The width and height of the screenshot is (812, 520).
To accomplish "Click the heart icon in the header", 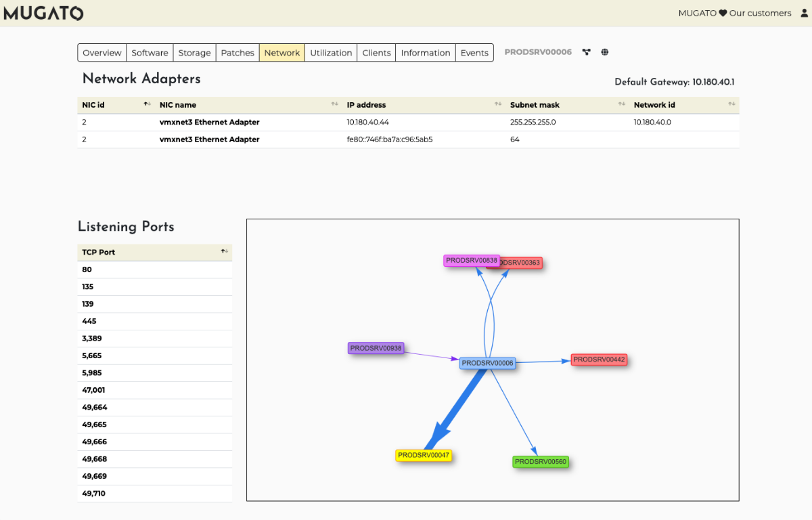I will pyautogui.click(x=723, y=13).
